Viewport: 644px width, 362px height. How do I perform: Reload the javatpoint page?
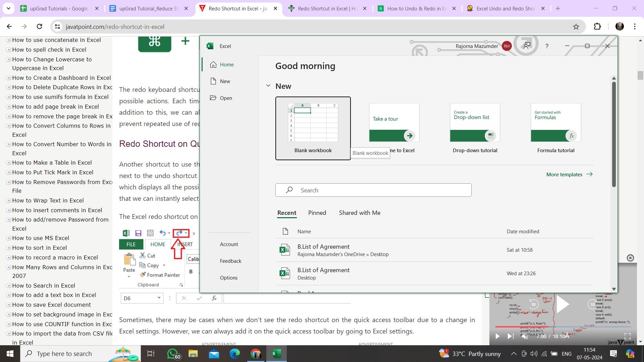(39, 26)
